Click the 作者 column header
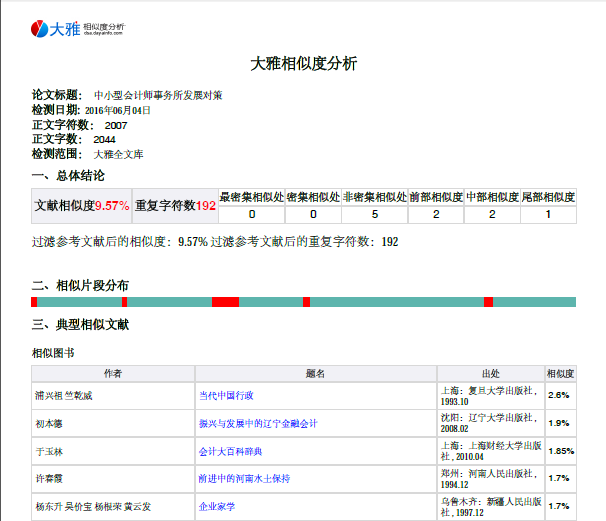 point(113,373)
